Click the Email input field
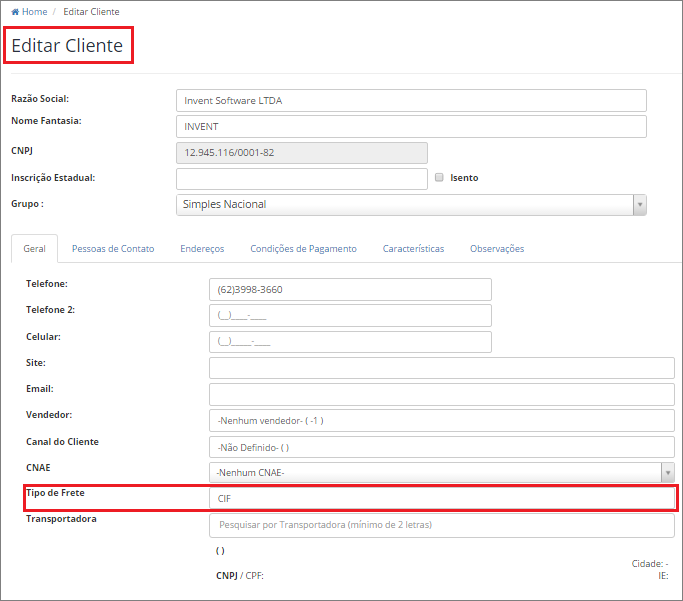Screen dimensions: 683x601 click(442, 395)
